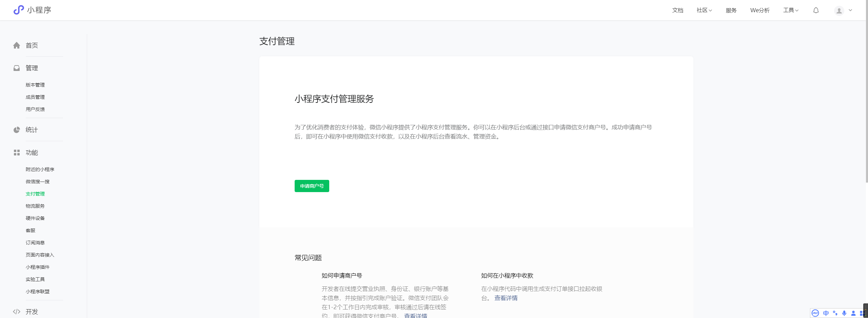Click the home icon beside 首页
Viewport: 868px width, 318px height.
pos(17,45)
